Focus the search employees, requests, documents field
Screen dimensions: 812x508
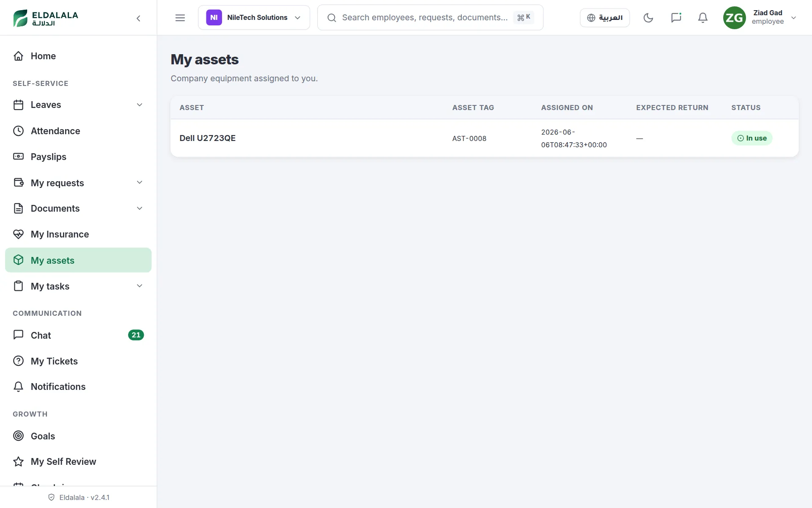(430, 17)
